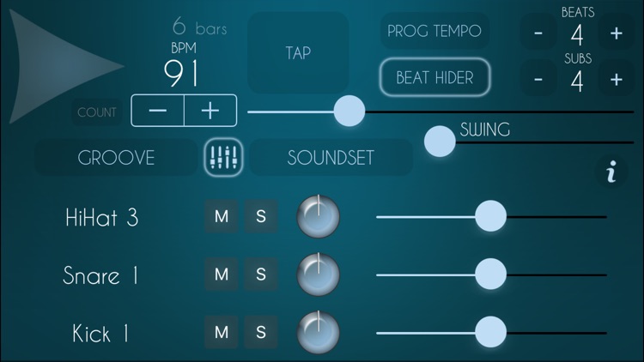Solo the Kick 1 track
Image resolution: width=644 pixels, height=362 pixels.
click(261, 332)
